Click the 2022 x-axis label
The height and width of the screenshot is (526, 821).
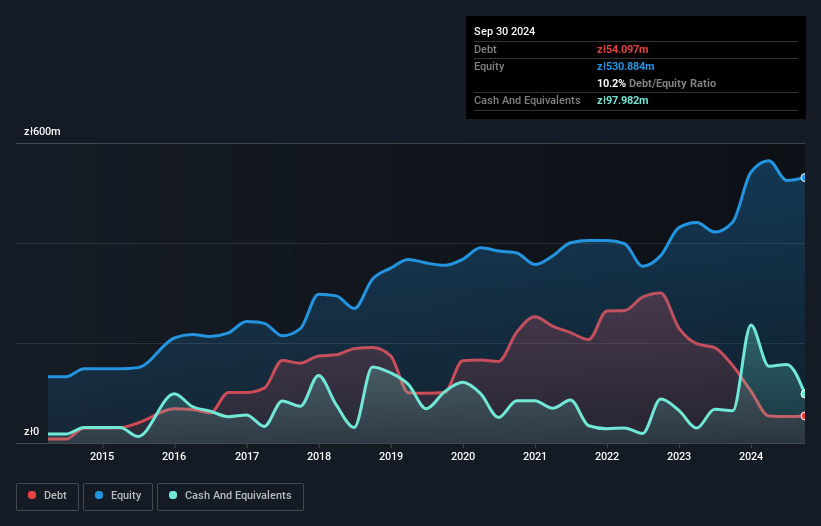coord(607,456)
